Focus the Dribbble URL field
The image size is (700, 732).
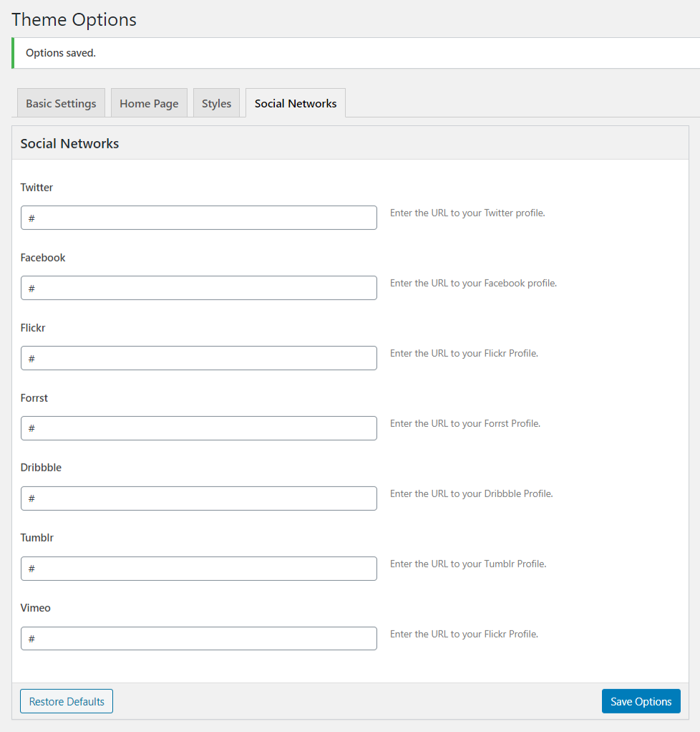(x=199, y=499)
